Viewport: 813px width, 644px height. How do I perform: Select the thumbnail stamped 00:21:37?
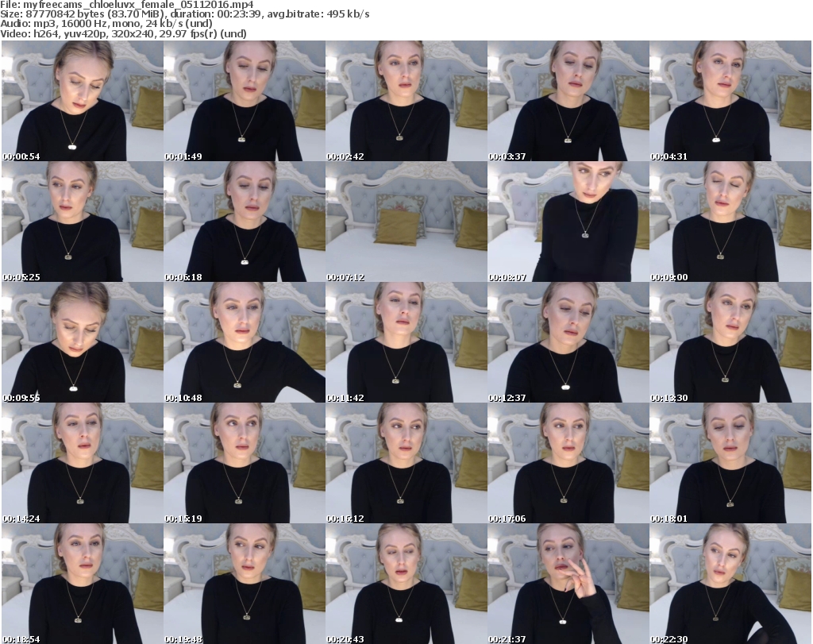pos(568,584)
